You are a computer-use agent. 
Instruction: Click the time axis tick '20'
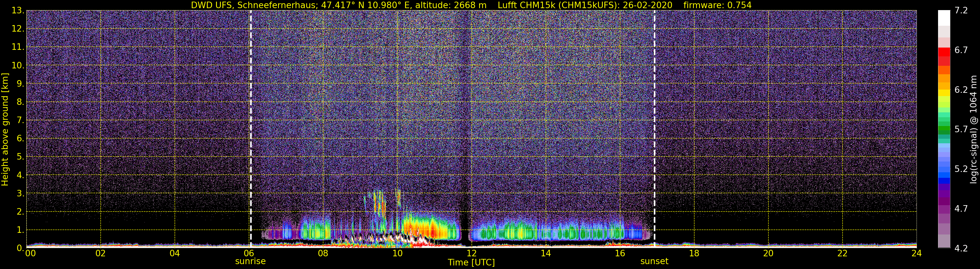coord(768,253)
